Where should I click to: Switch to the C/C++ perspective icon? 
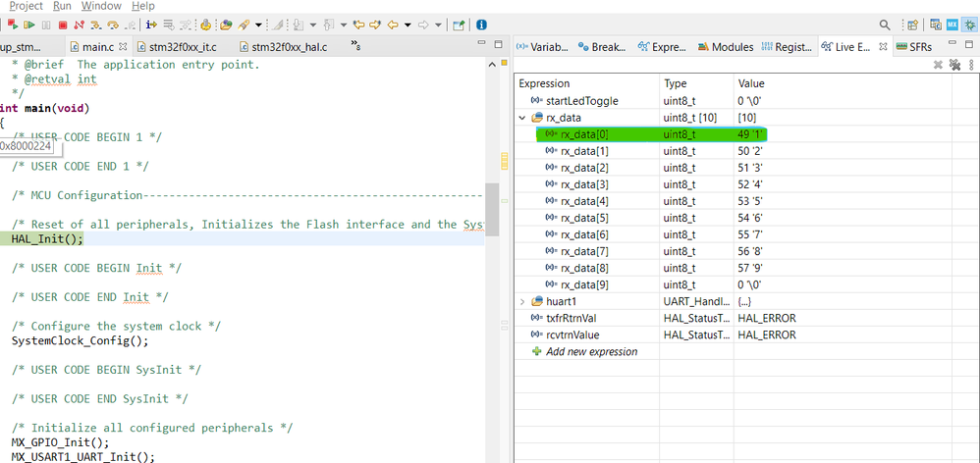click(x=936, y=25)
